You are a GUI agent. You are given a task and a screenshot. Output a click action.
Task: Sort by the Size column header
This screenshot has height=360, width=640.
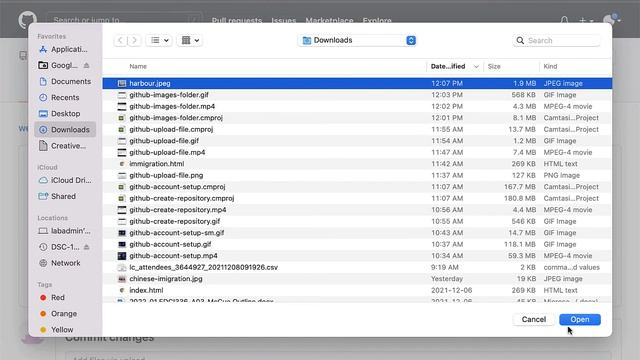pos(494,66)
